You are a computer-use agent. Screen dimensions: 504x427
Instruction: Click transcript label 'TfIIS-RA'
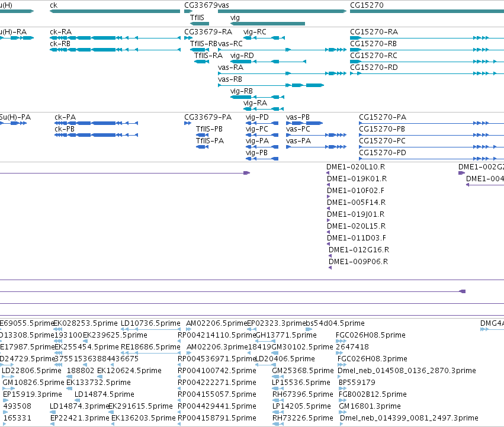pyautogui.click(x=208, y=56)
